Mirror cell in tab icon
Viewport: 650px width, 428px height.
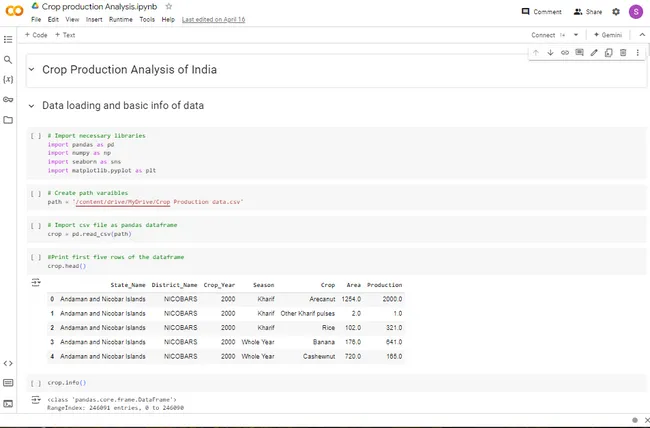609,53
